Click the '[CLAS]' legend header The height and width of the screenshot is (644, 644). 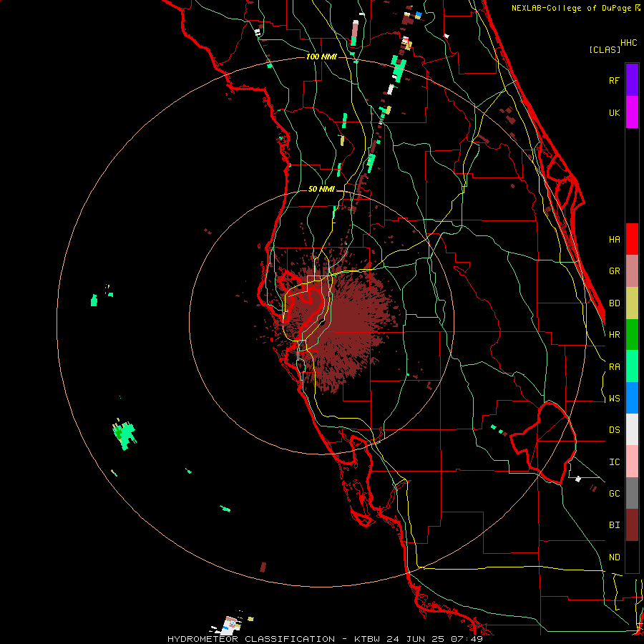pos(605,49)
